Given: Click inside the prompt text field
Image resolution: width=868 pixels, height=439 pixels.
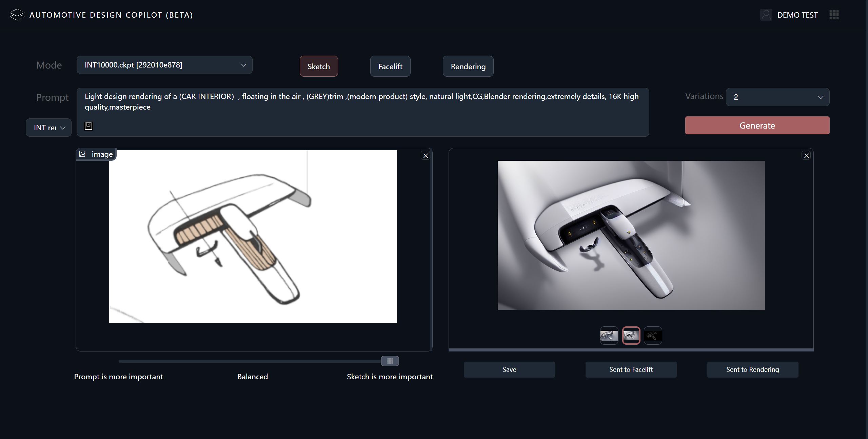Looking at the screenshot, I should pos(362,102).
